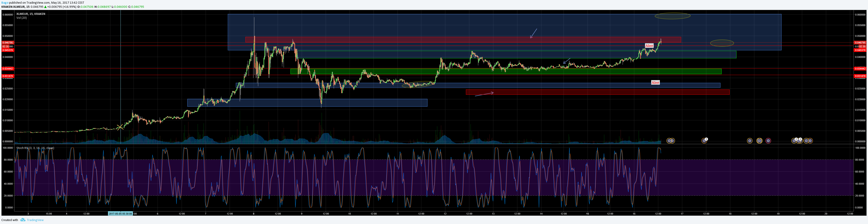Open the red-ringed economic event icon
The width and height of the screenshot is (868, 224).
(x=768, y=141)
